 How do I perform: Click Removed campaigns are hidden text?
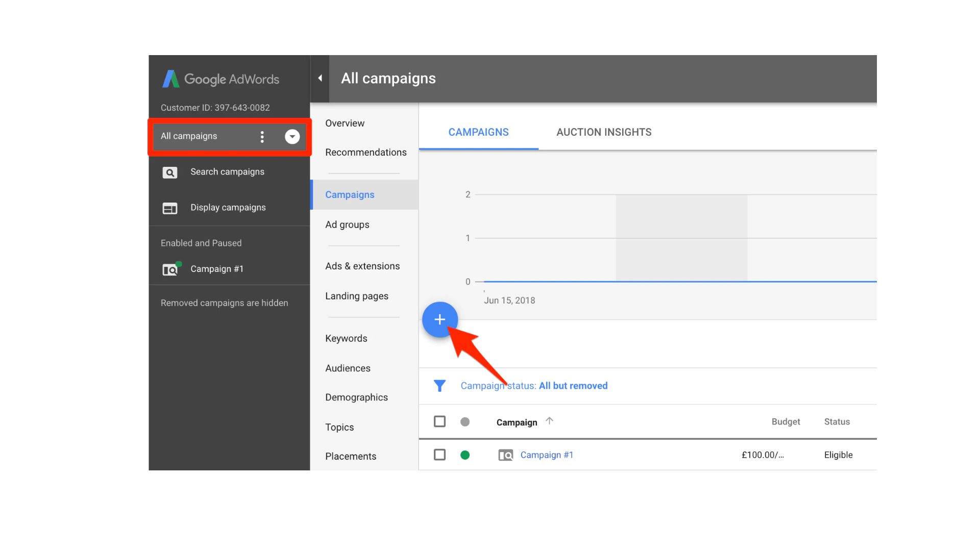point(224,303)
